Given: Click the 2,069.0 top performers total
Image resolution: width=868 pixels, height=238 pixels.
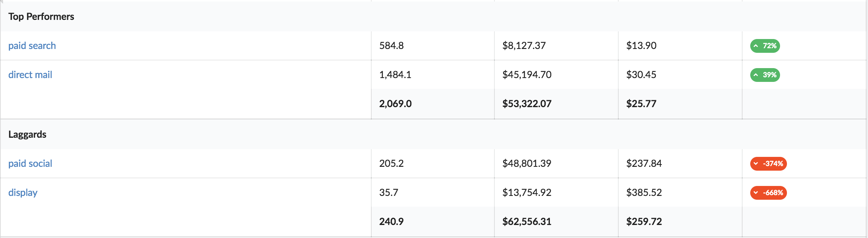Looking at the screenshot, I should [395, 104].
